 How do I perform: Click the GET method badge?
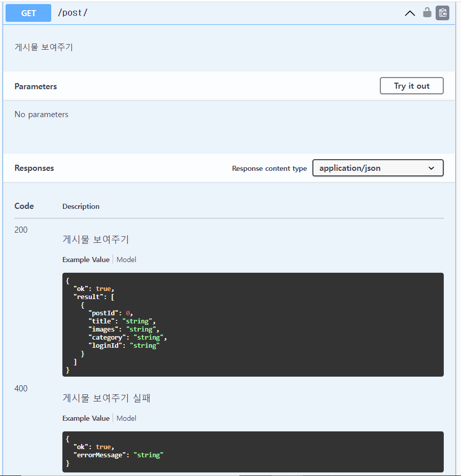tap(28, 13)
